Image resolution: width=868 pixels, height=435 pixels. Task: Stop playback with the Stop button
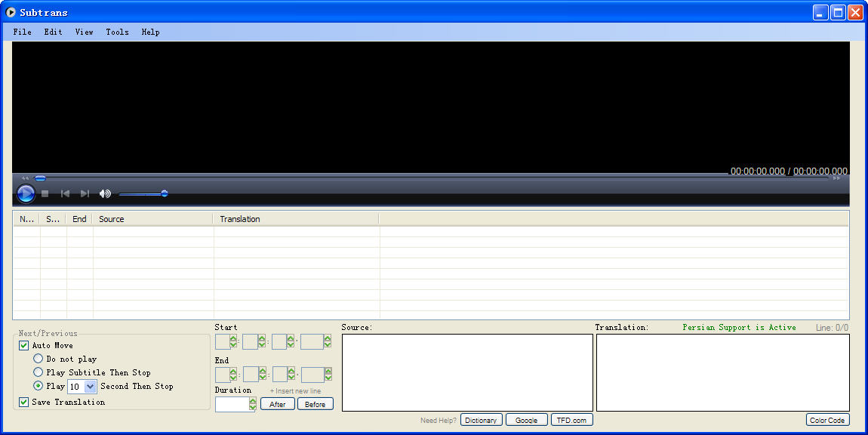tap(45, 193)
